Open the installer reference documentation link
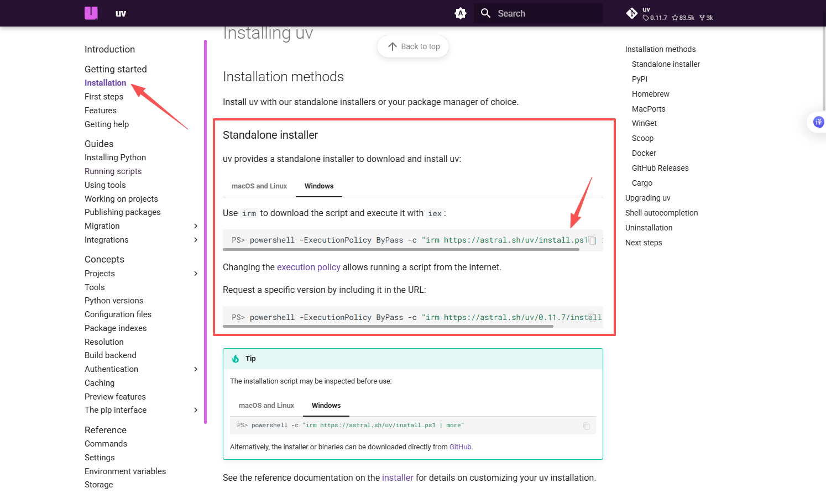The image size is (826, 504). (x=398, y=478)
